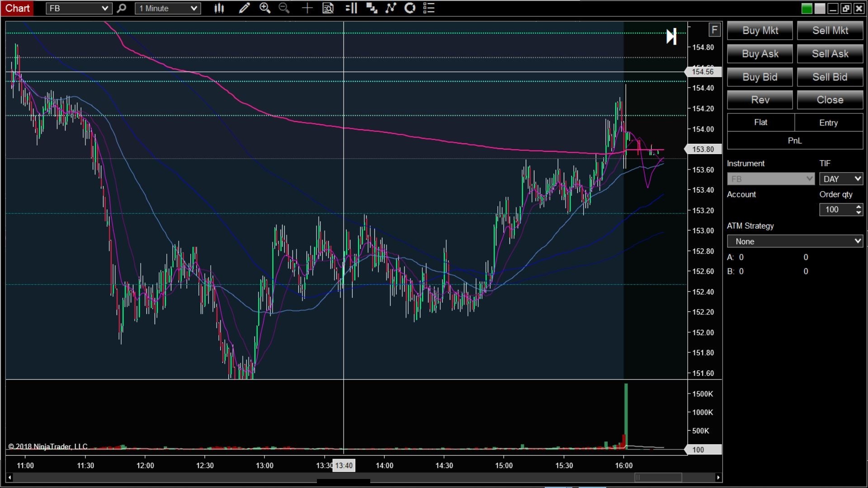
Task: Open the data box search icon
Action: click(x=328, y=8)
